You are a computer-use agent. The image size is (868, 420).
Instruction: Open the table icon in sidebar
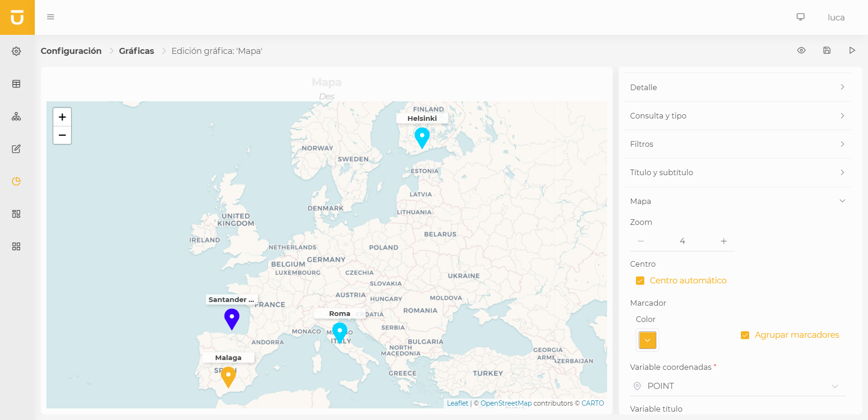[x=16, y=84]
